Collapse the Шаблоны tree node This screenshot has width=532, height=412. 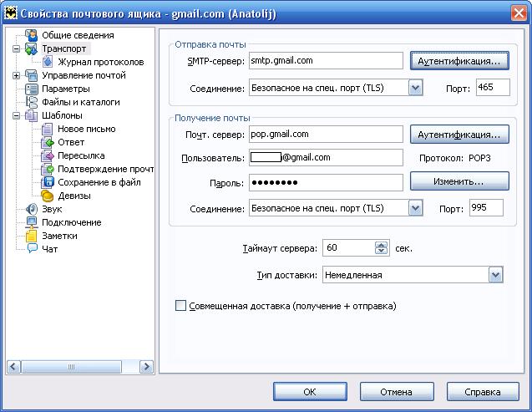pyautogui.click(x=16, y=115)
